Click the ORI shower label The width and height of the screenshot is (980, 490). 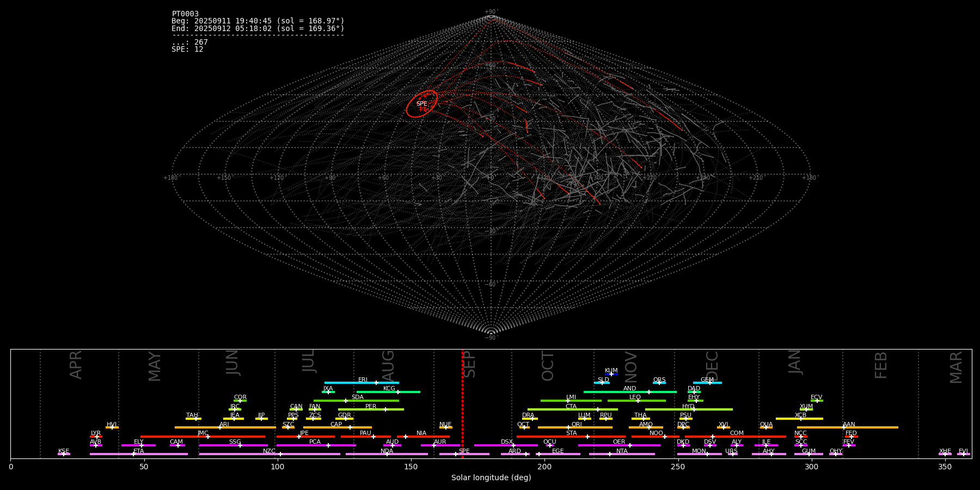tap(577, 424)
